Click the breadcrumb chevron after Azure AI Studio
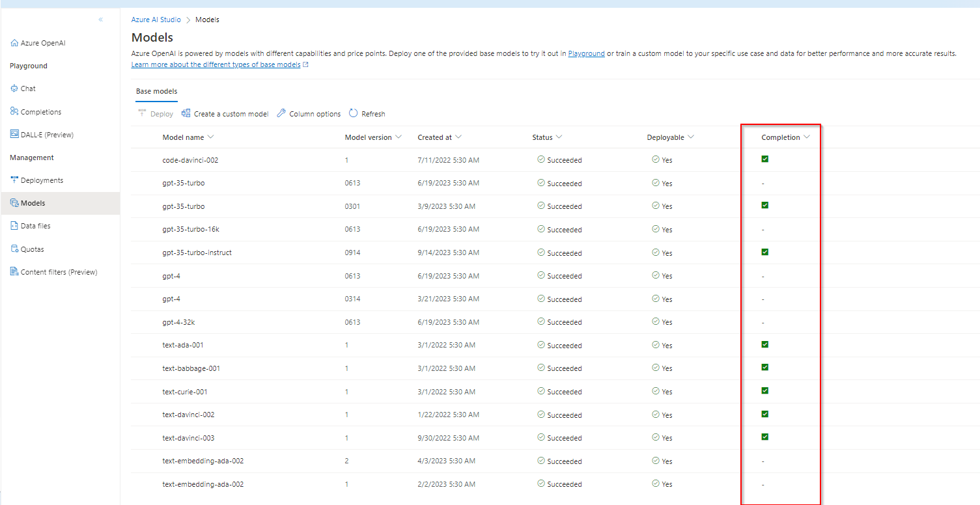This screenshot has width=980, height=505. point(188,20)
